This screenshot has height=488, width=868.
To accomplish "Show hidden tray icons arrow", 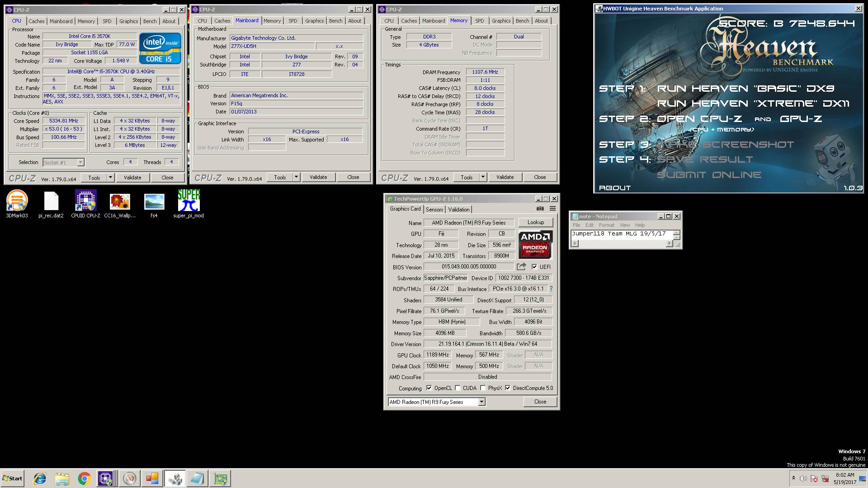I will (793, 478).
